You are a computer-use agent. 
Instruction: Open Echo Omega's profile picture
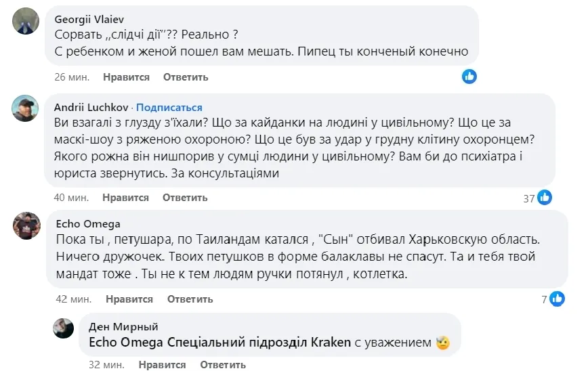26,225
